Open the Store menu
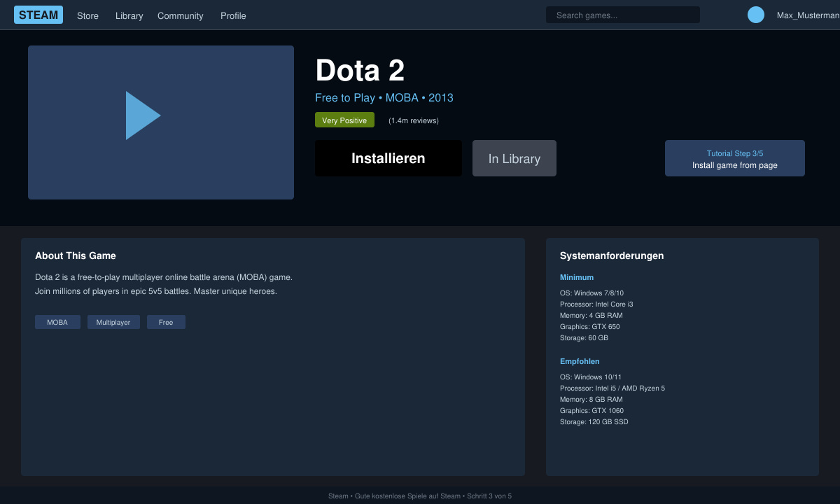This screenshot has width=840, height=504. [x=87, y=15]
